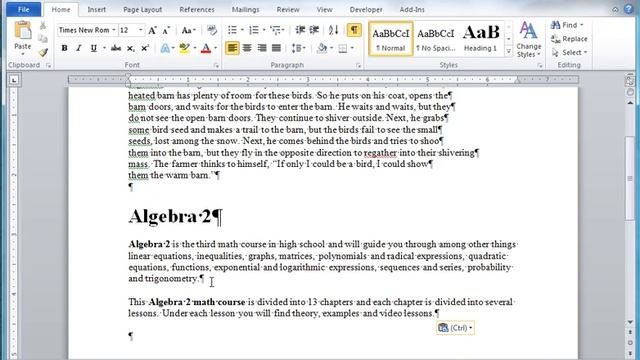
Task: Shrink font size with the A down icon
Action: (x=166, y=31)
